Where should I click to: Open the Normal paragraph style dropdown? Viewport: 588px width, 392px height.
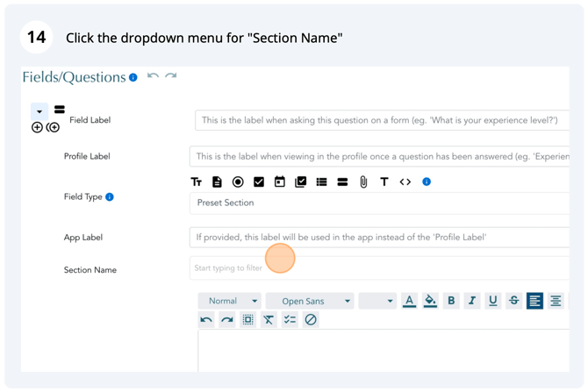pos(230,301)
